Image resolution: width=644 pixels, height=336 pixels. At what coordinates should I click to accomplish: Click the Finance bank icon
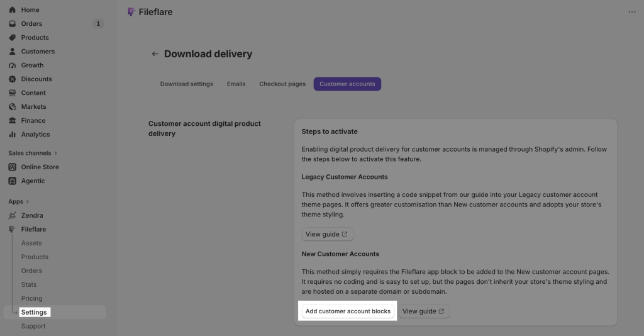click(13, 120)
